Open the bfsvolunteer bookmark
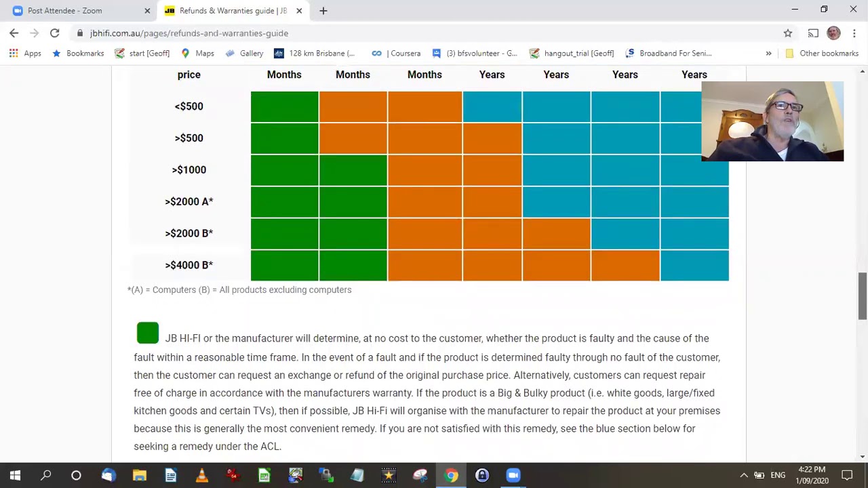Screen dimensions: 868x488 click(x=475, y=53)
